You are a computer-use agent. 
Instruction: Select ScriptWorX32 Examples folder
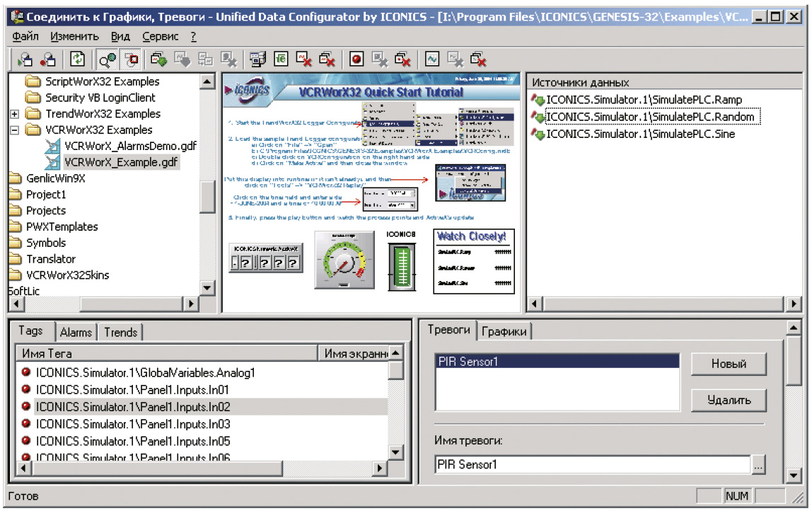tap(102, 81)
